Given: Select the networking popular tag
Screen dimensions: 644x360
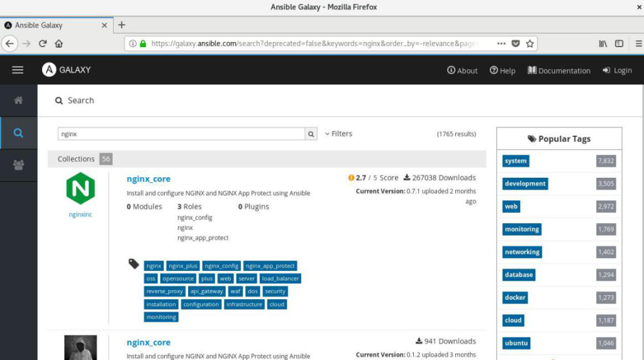Looking at the screenshot, I should tap(522, 252).
